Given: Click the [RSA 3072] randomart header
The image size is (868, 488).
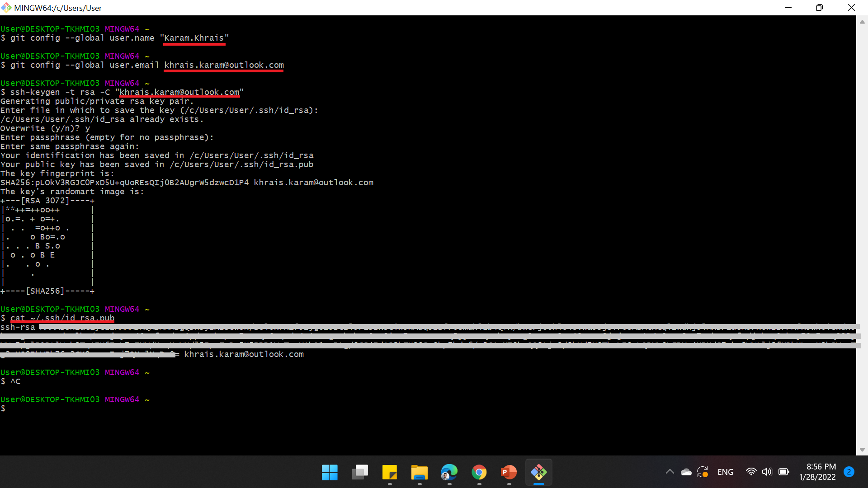Looking at the screenshot, I should pos(47,201).
